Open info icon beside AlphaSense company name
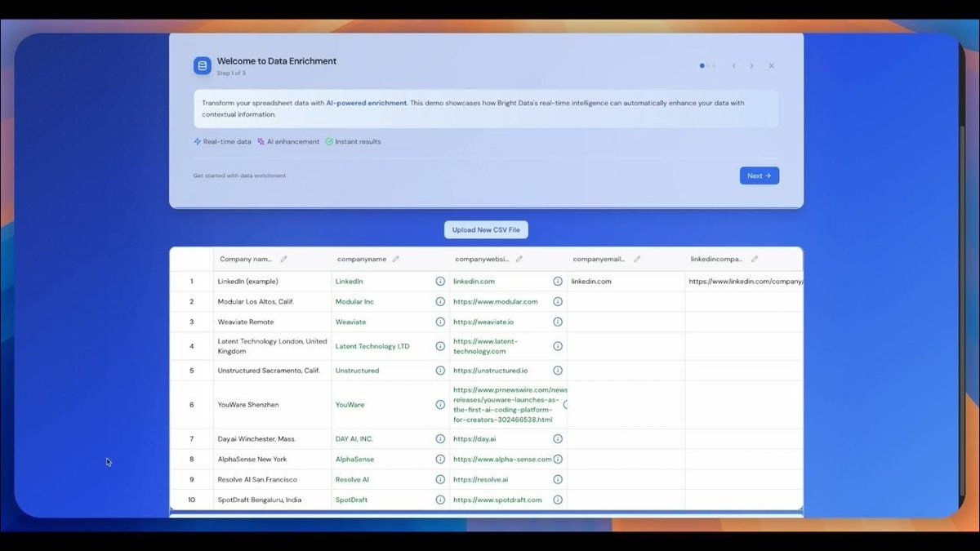This screenshot has width=980, height=551. point(440,459)
